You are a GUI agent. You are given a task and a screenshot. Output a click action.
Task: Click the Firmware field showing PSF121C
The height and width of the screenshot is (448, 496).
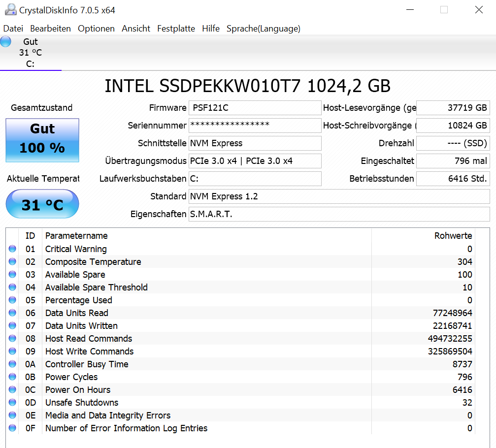(x=255, y=108)
